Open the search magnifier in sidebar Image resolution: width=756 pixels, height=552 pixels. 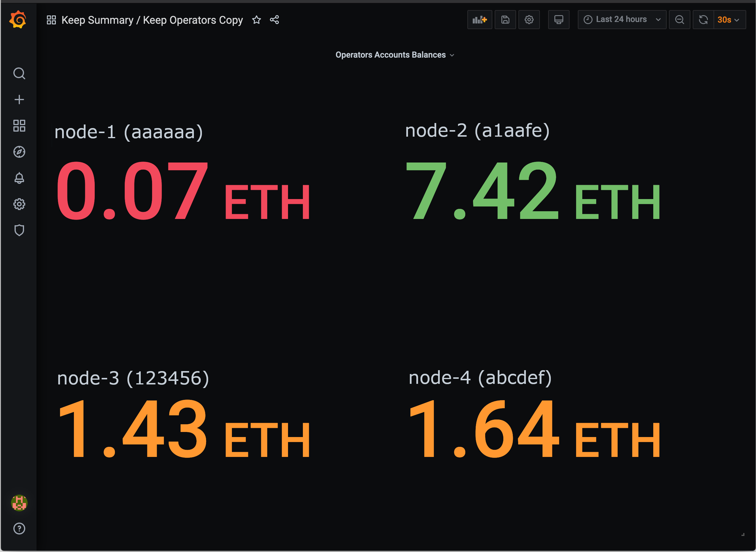pyautogui.click(x=19, y=73)
